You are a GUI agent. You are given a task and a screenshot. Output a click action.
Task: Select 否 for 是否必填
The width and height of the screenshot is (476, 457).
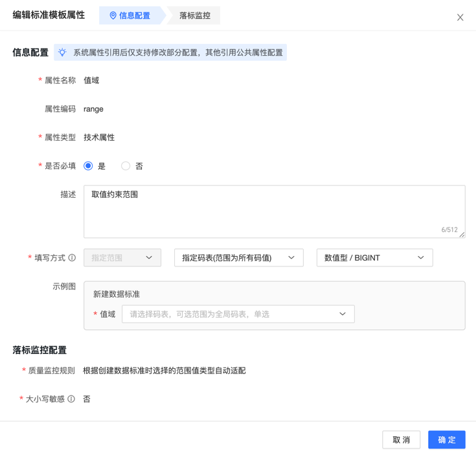126,166
